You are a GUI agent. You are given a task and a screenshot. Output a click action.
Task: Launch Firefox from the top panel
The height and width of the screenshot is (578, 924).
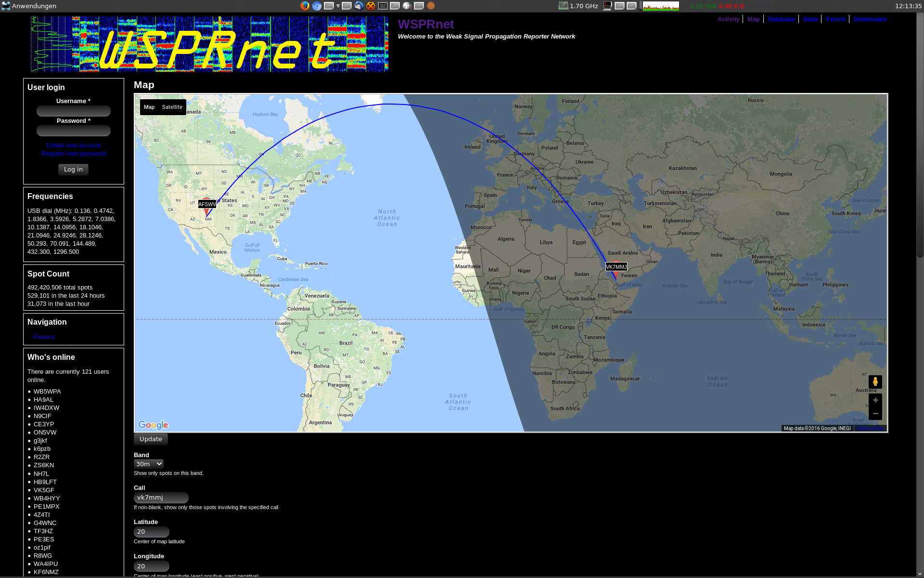[x=305, y=6]
